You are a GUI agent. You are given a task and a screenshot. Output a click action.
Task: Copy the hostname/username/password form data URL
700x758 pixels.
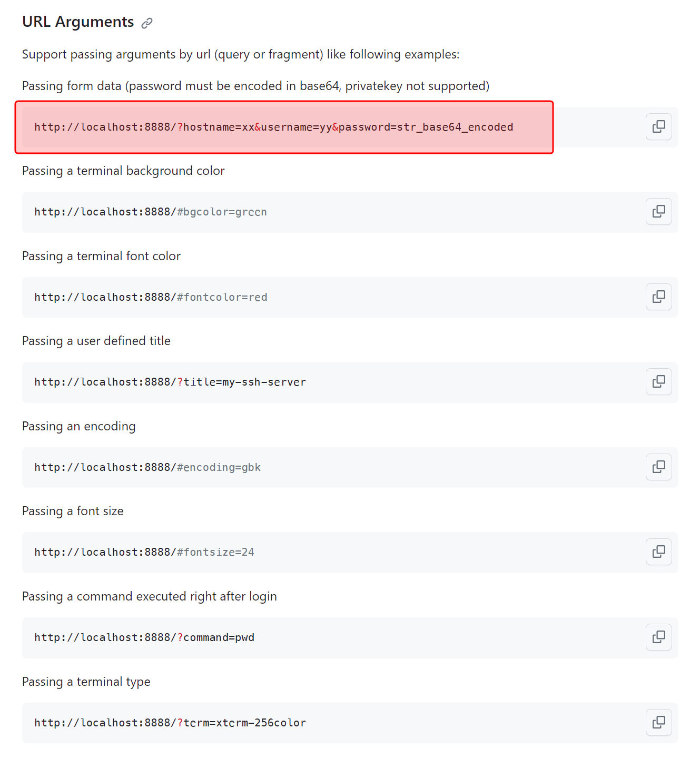click(658, 127)
